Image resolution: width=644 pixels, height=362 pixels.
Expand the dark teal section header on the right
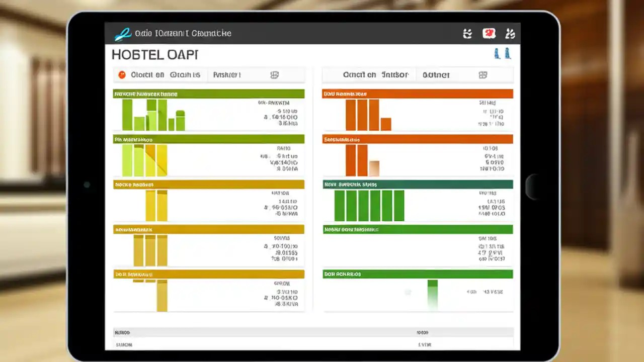tap(418, 185)
